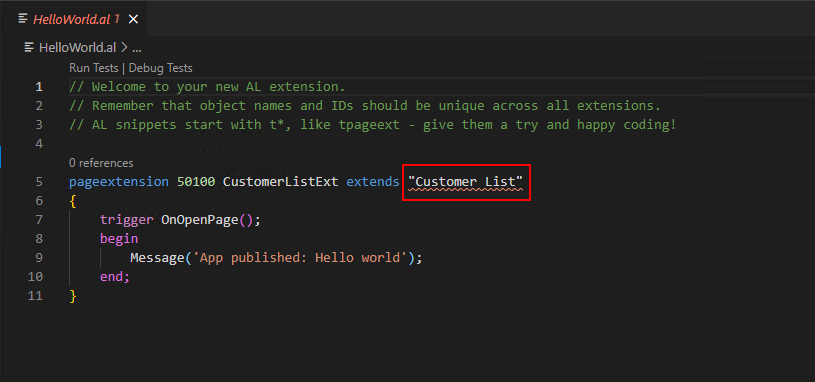Screen dimensions: 815x382
Task: Click the opening curly brace on line 6
Action: point(73,201)
